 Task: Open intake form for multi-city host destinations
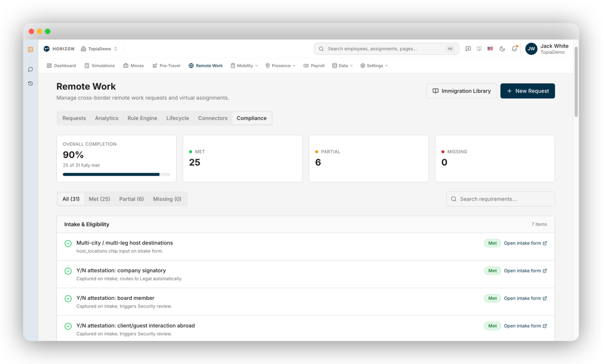(525, 243)
